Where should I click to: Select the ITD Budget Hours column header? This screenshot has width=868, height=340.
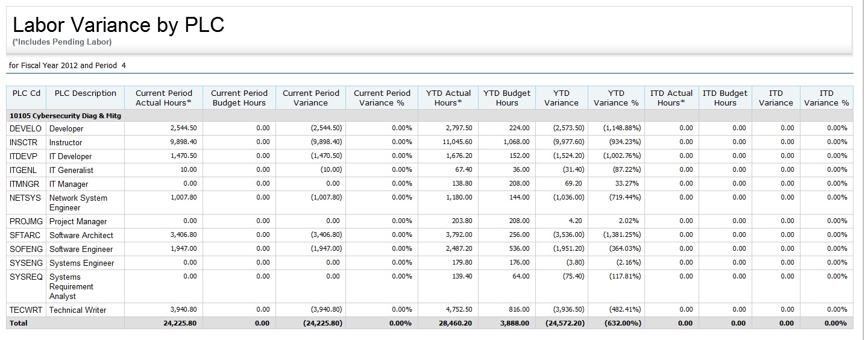point(725,98)
